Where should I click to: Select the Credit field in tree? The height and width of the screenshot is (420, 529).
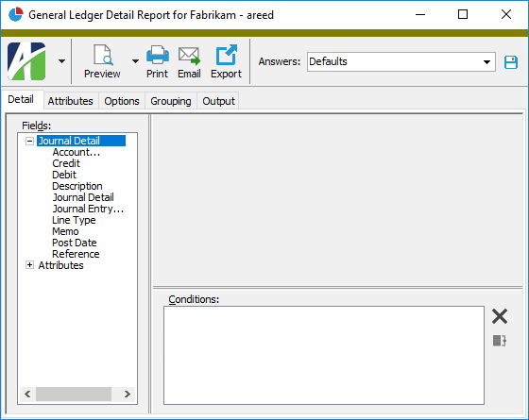tap(66, 163)
